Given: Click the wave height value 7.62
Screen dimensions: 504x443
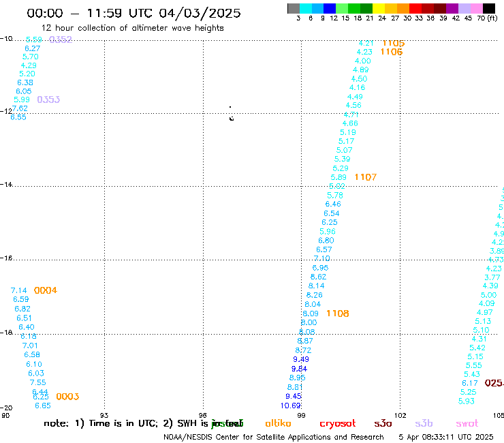Looking at the screenshot, I should click(x=20, y=108).
